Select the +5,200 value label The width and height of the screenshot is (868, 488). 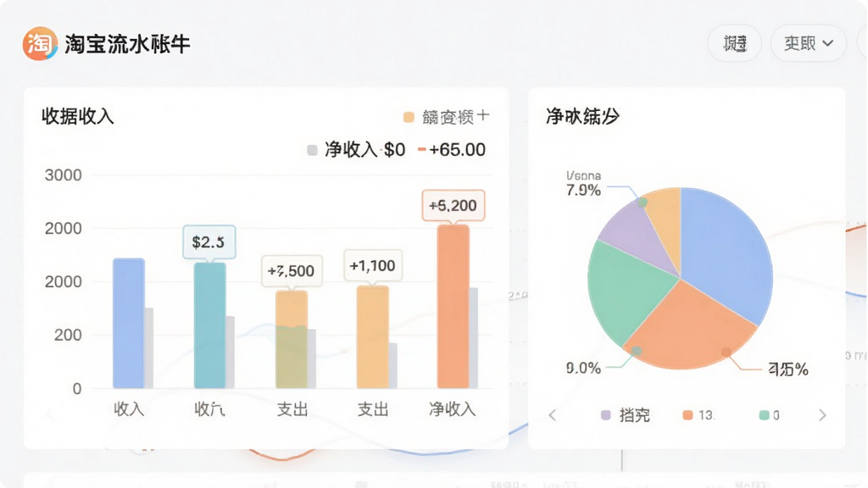pos(453,205)
